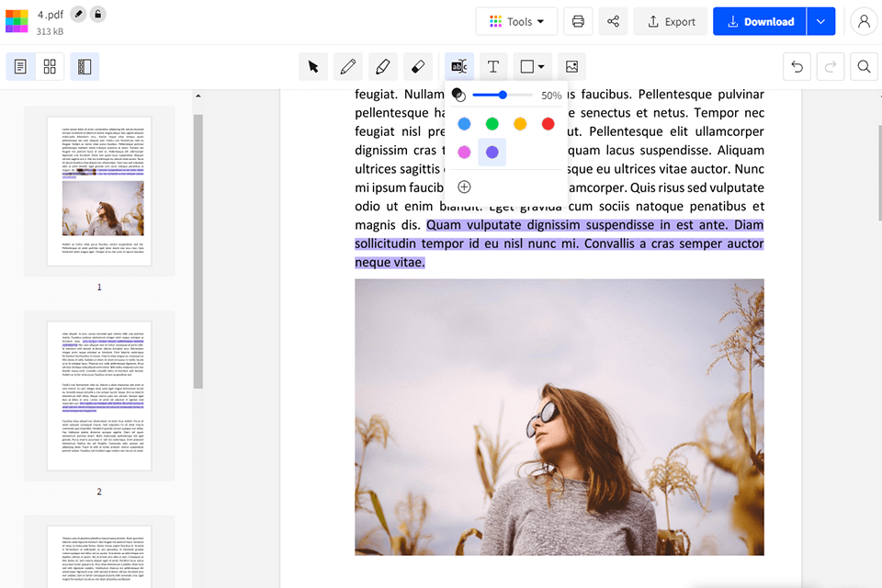The height and width of the screenshot is (588, 882).
Task: Select the pencil drawing tool
Action: (348, 66)
